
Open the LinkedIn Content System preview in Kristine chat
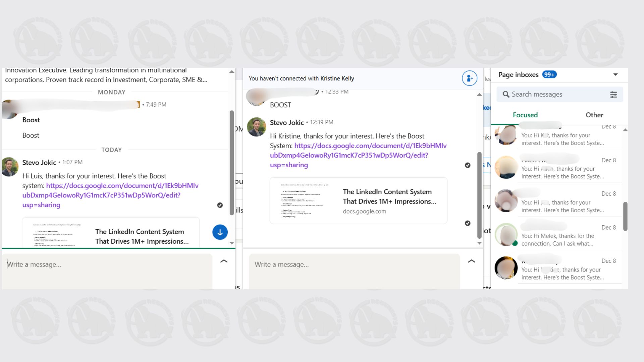358,201
